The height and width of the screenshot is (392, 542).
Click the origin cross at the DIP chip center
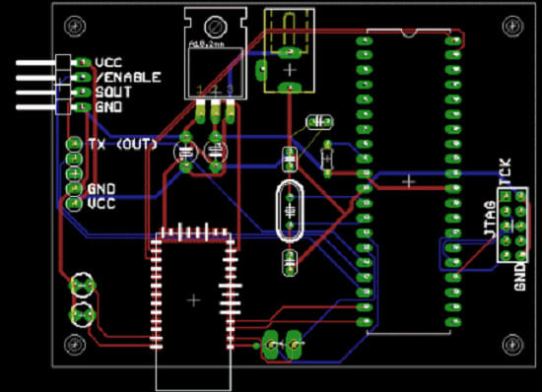[x=409, y=181]
